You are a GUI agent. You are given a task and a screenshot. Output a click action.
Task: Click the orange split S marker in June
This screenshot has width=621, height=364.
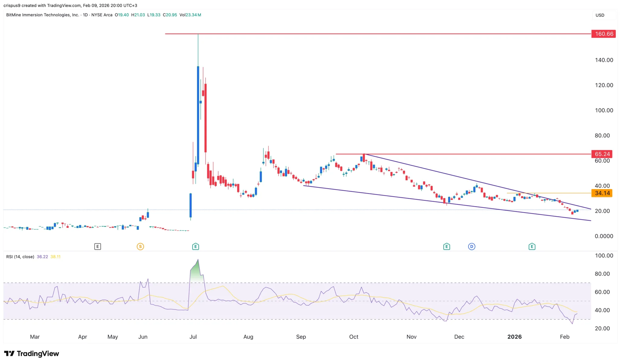pyautogui.click(x=140, y=247)
